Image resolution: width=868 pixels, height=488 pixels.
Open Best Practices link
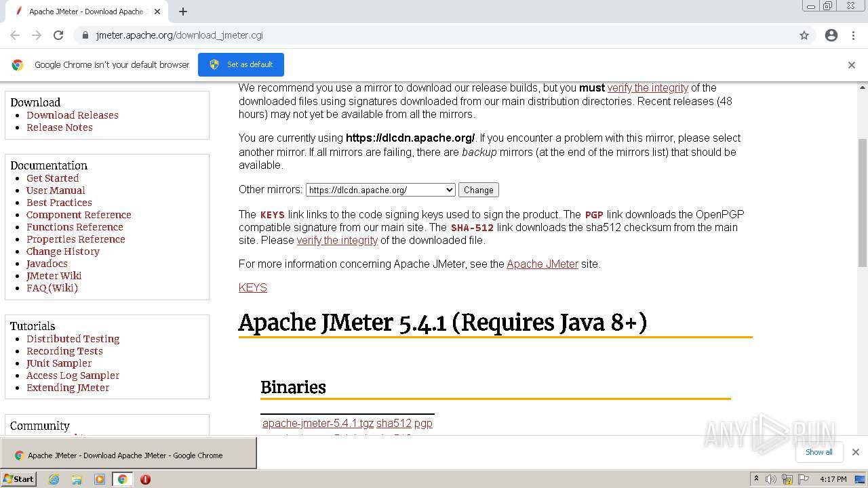pyautogui.click(x=59, y=203)
